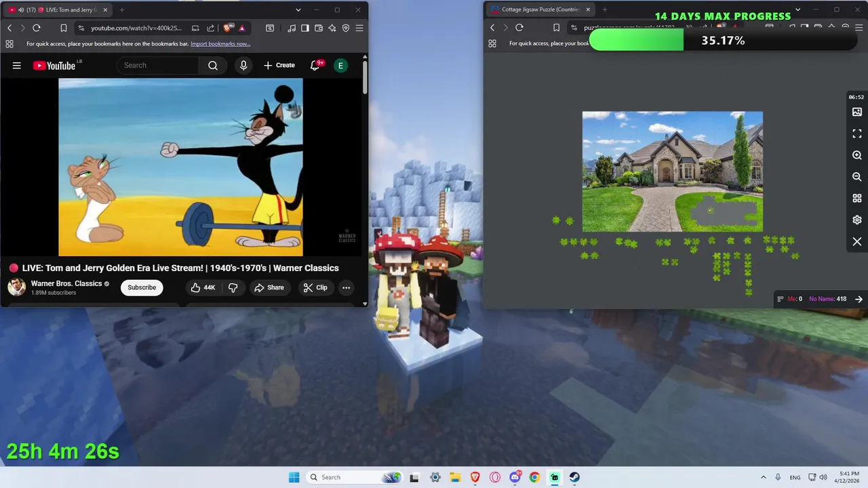Click the assembled cottage puzzle image
The width and height of the screenshot is (868, 488).
pyautogui.click(x=672, y=171)
